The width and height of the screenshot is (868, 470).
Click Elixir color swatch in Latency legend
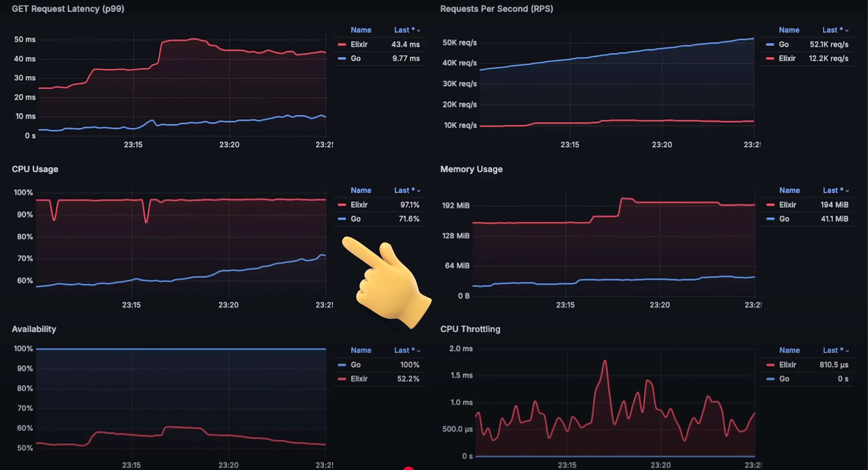click(x=342, y=45)
